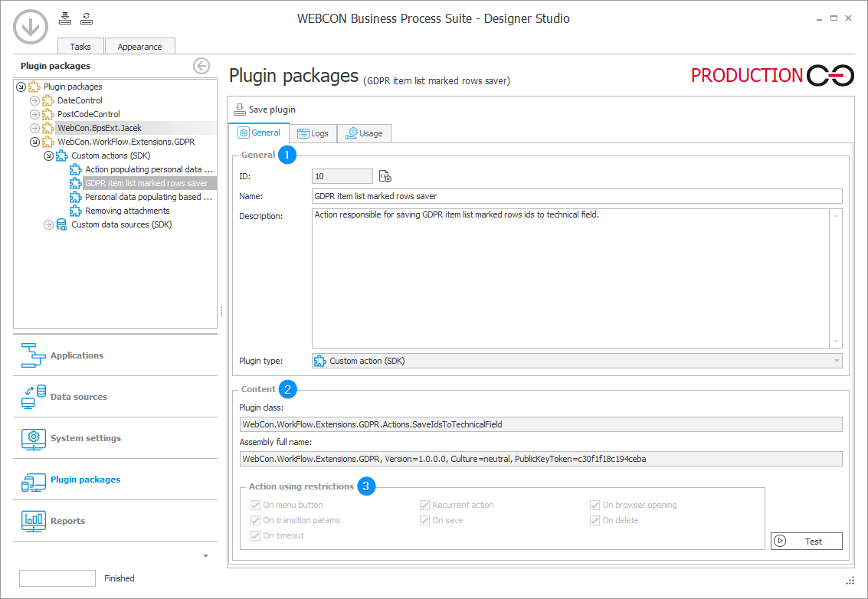Click the puzzle icon in Plugin type field
Image resolution: width=868 pixels, height=599 pixels.
point(320,361)
